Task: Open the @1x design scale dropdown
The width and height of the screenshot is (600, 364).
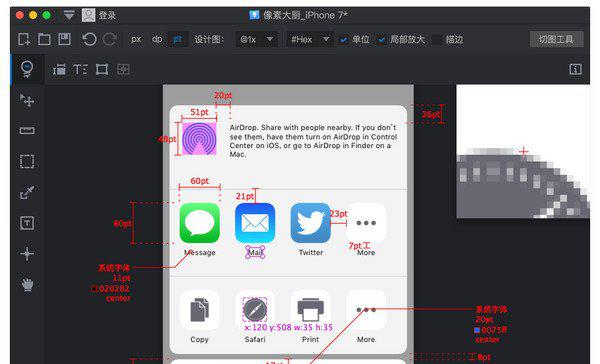Action: click(256, 39)
